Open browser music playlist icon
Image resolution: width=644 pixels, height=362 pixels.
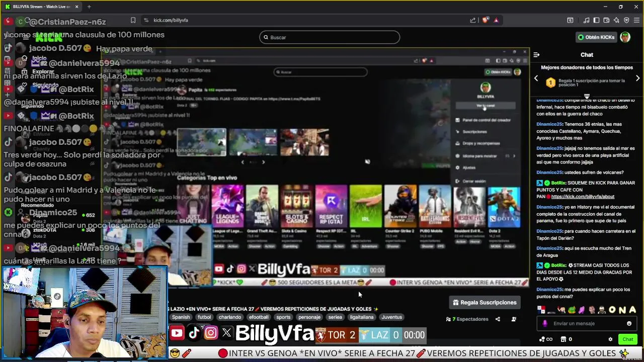586,20
